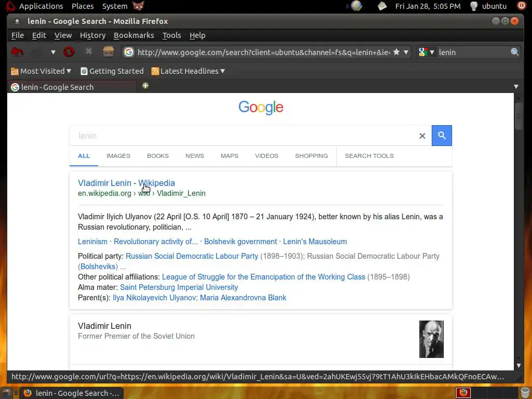532x399 pixels.
Task: Click the Vladimir Lenin portrait thumbnail
Action: click(x=431, y=339)
